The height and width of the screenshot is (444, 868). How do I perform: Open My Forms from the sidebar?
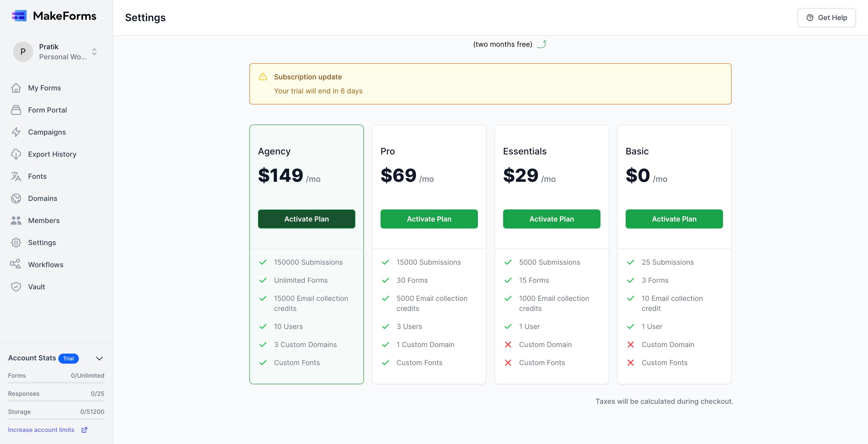45,88
